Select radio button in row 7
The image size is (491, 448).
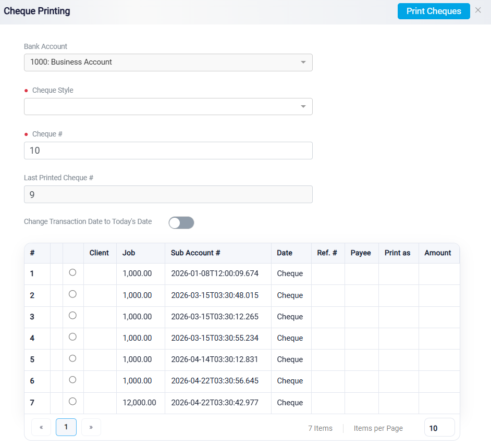(x=72, y=402)
